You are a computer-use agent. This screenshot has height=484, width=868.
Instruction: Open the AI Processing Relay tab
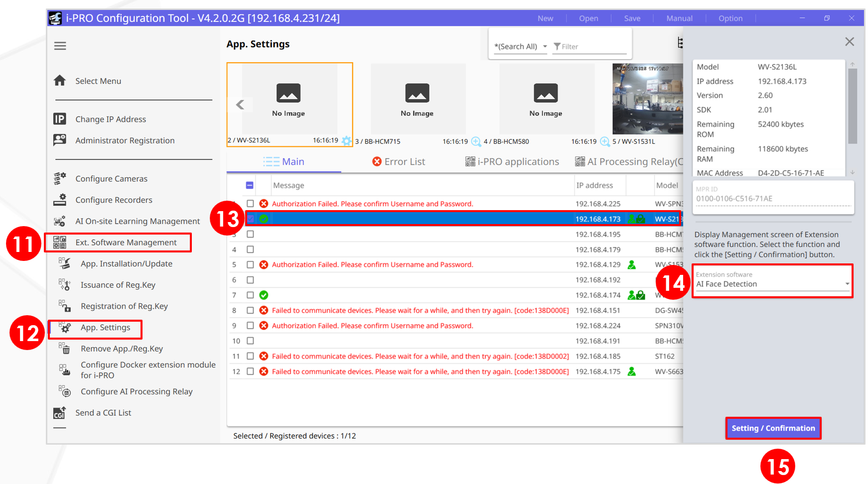(629, 161)
